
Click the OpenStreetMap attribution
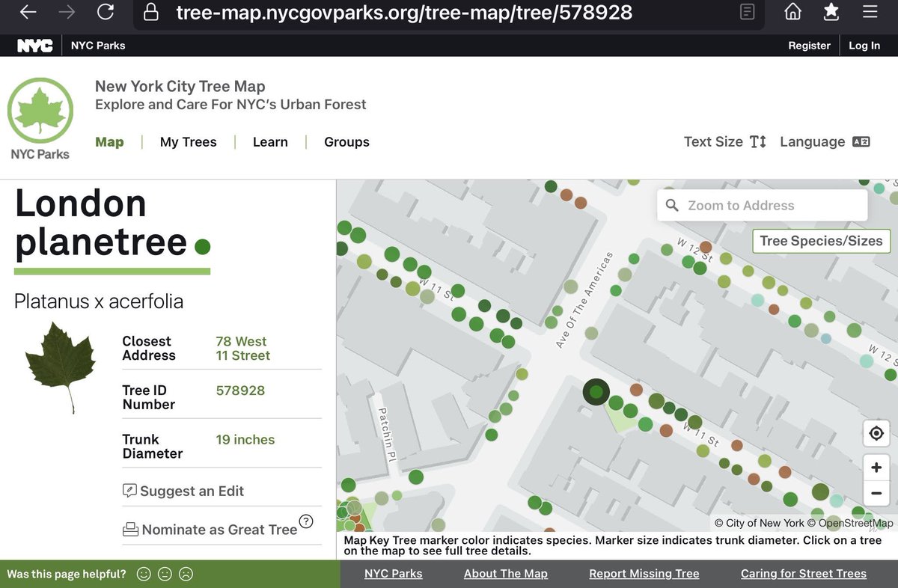pyautogui.click(x=856, y=523)
